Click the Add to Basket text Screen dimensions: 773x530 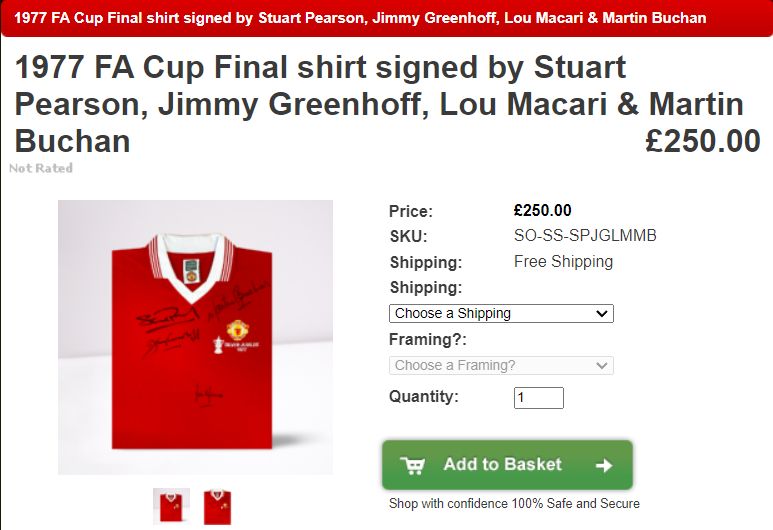pyautogui.click(x=502, y=464)
